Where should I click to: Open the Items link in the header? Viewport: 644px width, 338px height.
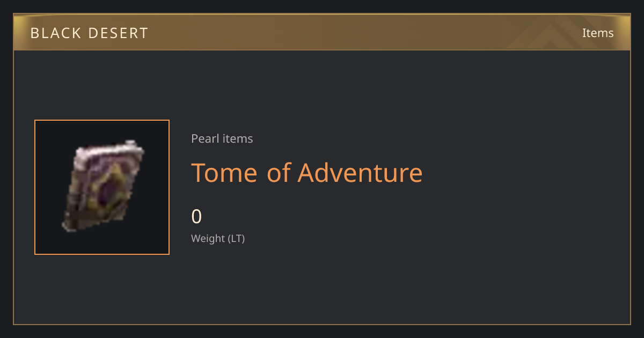click(598, 33)
